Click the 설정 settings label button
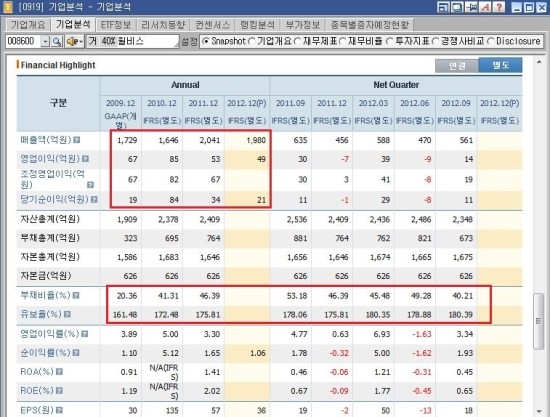This screenshot has width=550, height=417. 189,41
